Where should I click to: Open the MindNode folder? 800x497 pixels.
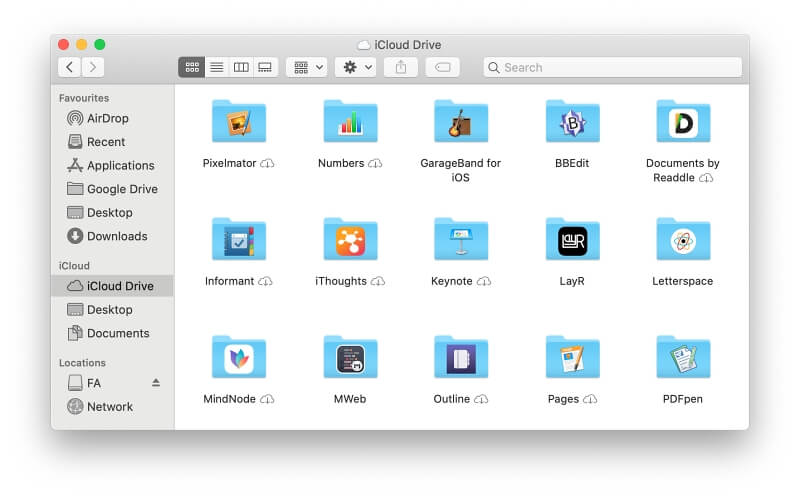click(x=239, y=357)
